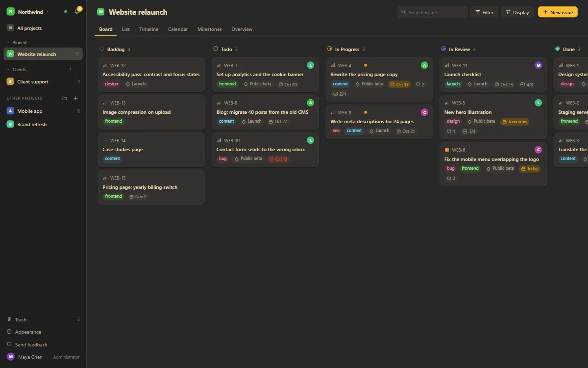
Task: Click the Todo empty-circle status icon
Action: point(216,49)
